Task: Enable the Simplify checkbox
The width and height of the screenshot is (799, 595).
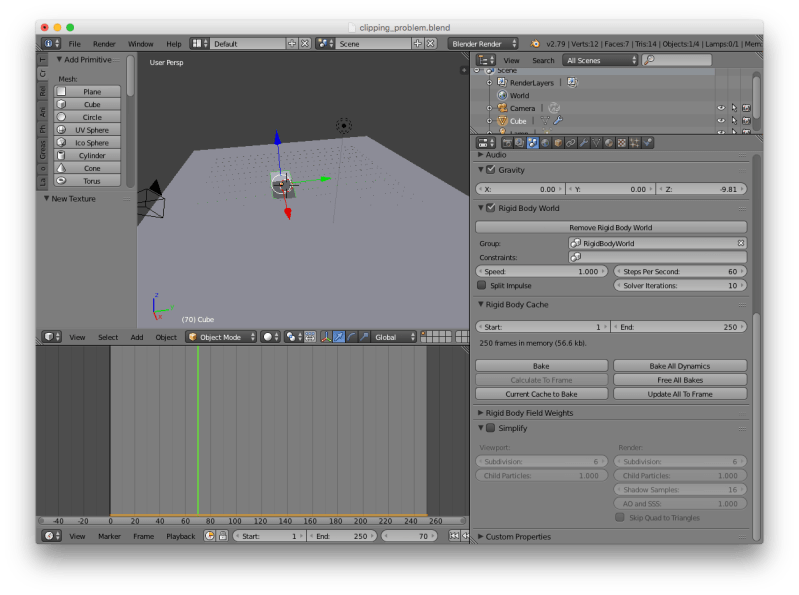Action: point(491,428)
